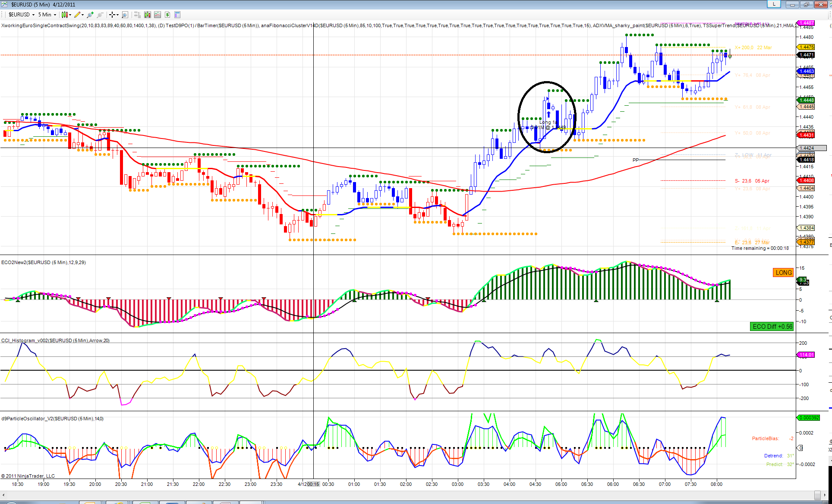The height and width of the screenshot is (504, 832).
Task: Expand the drawing tools dropdown arrow
Action: pos(82,15)
